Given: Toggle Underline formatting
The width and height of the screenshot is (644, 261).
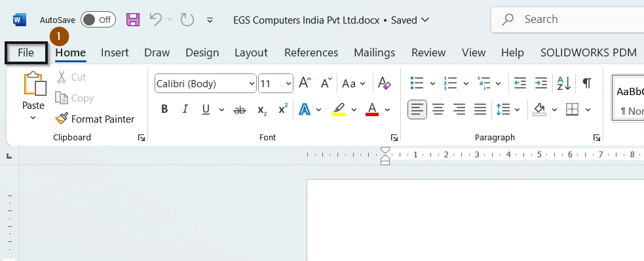Looking at the screenshot, I should coord(206,110).
